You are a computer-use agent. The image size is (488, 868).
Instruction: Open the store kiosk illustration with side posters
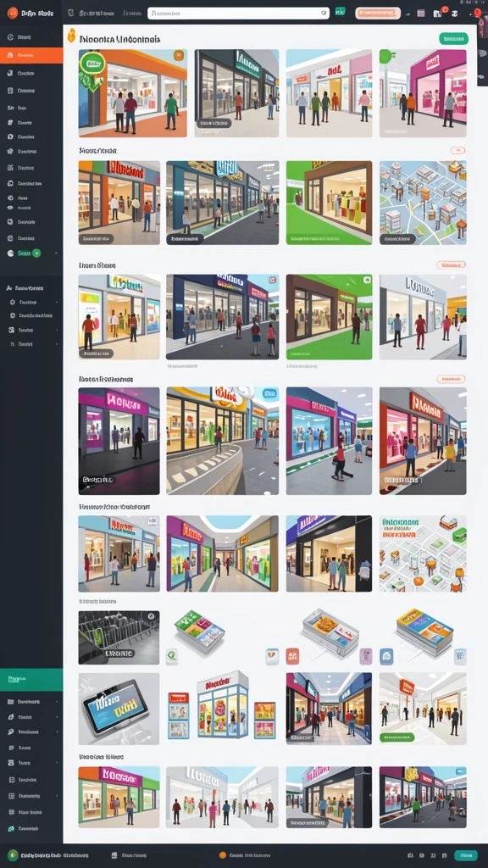click(222, 705)
